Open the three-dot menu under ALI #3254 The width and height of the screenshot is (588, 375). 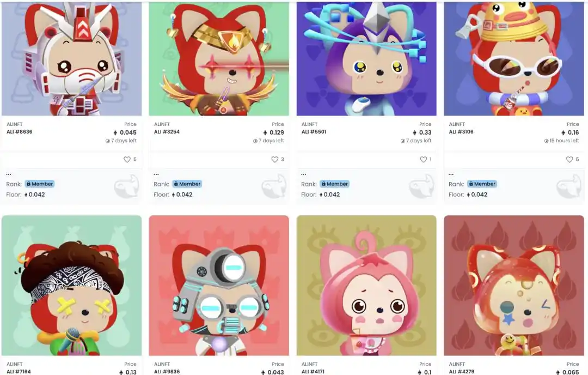(156, 174)
